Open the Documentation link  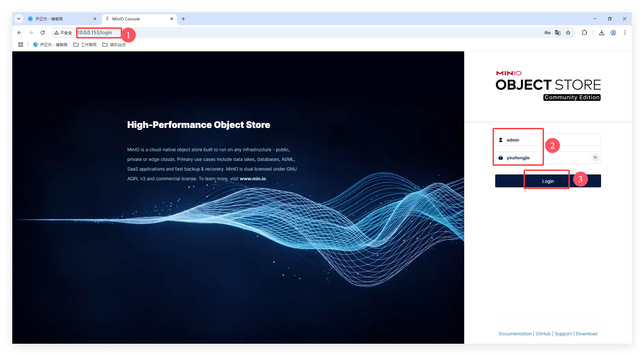(515, 334)
